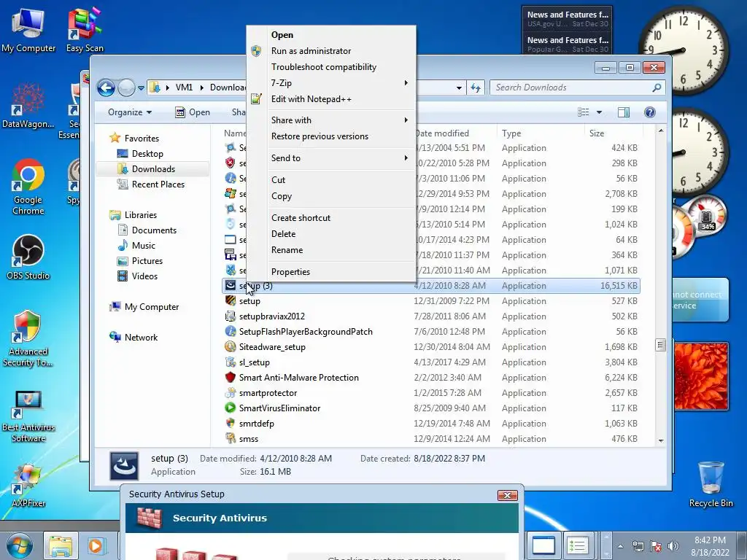Click the refresh button beside the address bar
747x560 pixels.
476,87
